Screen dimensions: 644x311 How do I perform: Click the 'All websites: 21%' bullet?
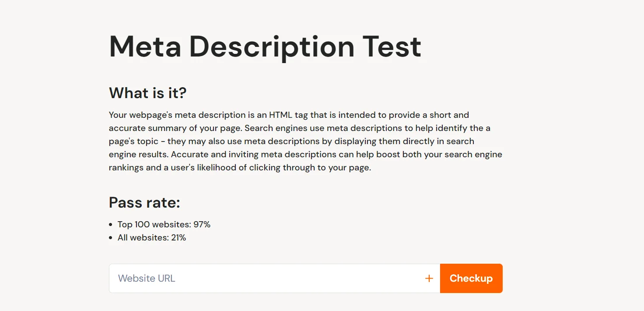coord(151,237)
